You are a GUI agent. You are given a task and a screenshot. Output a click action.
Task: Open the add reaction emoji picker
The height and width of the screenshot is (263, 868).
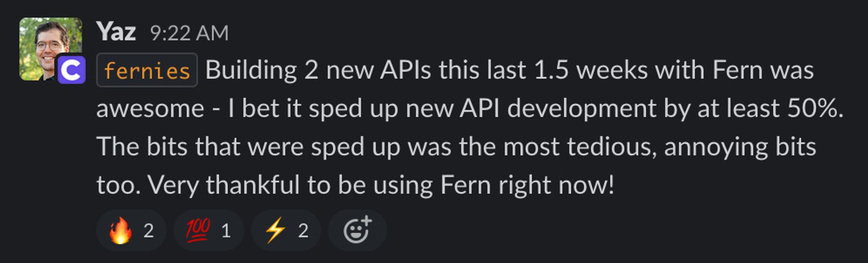(x=357, y=230)
